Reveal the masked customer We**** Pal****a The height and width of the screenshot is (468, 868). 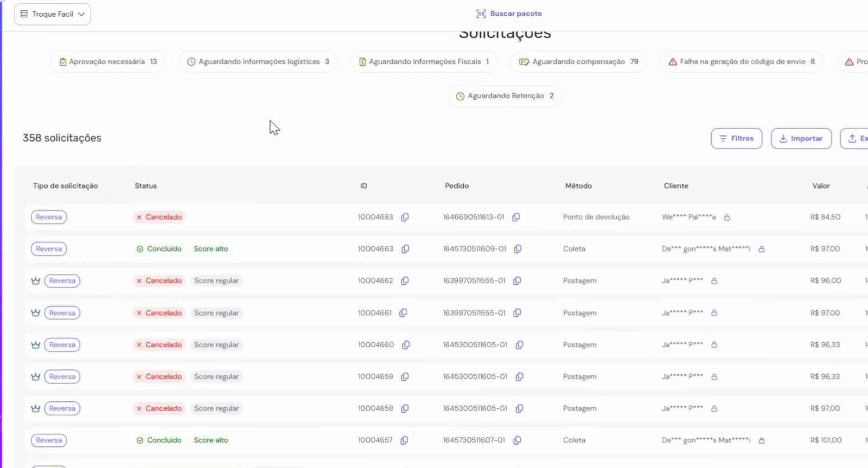[x=727, y=217]
